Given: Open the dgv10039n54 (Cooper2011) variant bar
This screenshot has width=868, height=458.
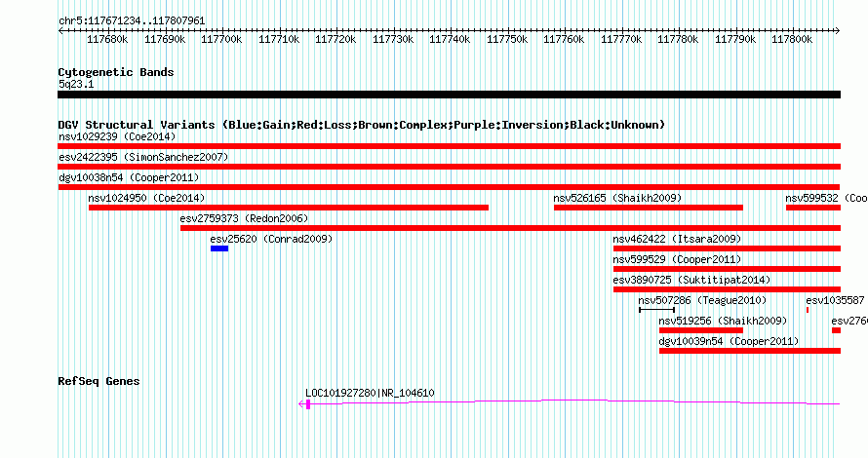Looking at the screenshot, I should (750, 351).
